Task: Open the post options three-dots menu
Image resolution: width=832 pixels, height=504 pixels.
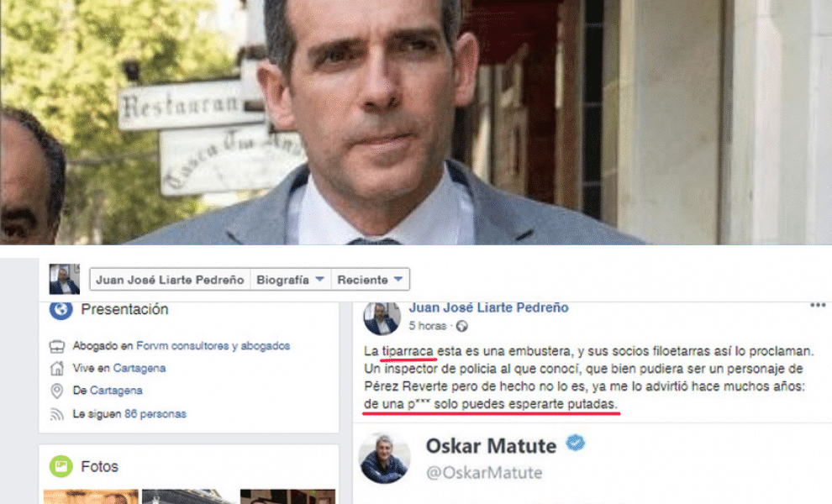Action: point(818,305)
